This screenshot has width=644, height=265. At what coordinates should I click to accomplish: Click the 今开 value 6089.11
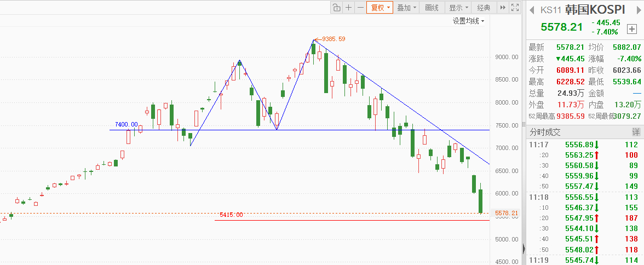pyautogui.click(x=571, y=70)
